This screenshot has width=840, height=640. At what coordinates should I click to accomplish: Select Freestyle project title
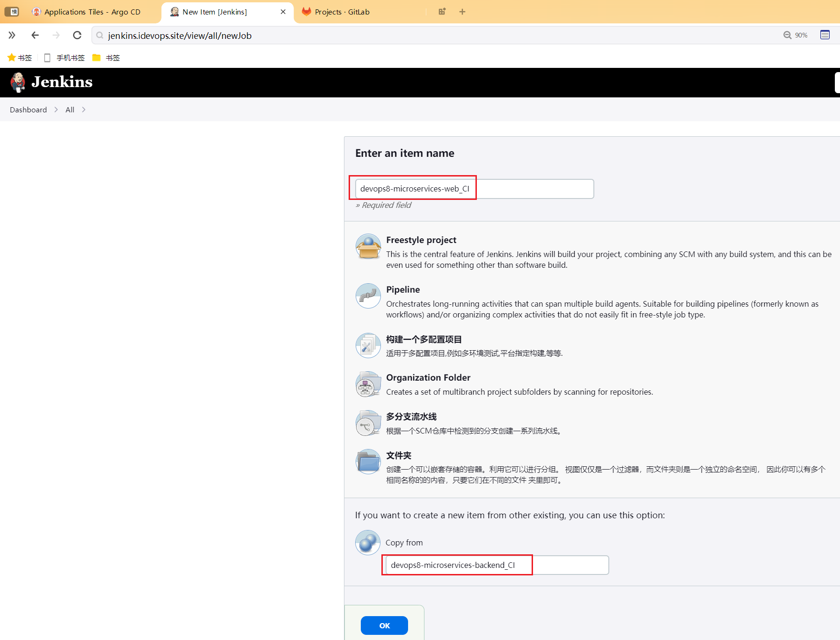pos(421,240)
